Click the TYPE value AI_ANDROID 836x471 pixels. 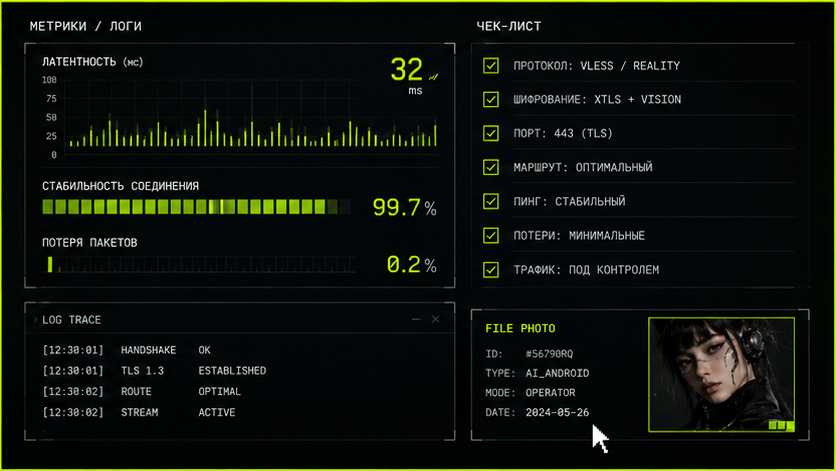[557, 373]
